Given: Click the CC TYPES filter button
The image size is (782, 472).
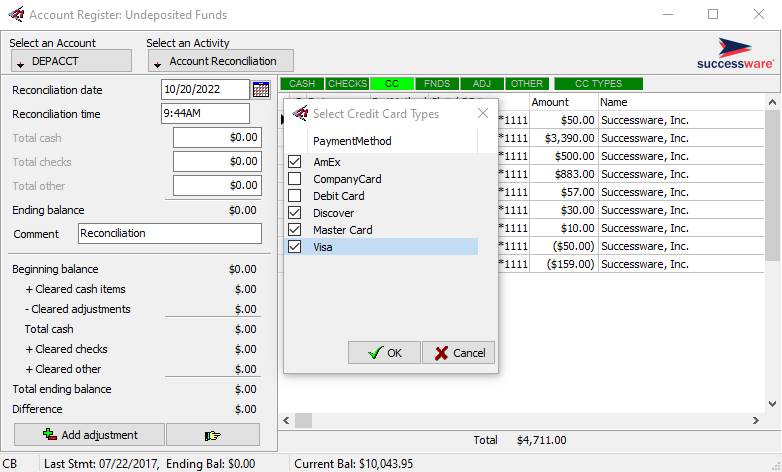Looking at the screenshot, I should click(x=599, y=84).
